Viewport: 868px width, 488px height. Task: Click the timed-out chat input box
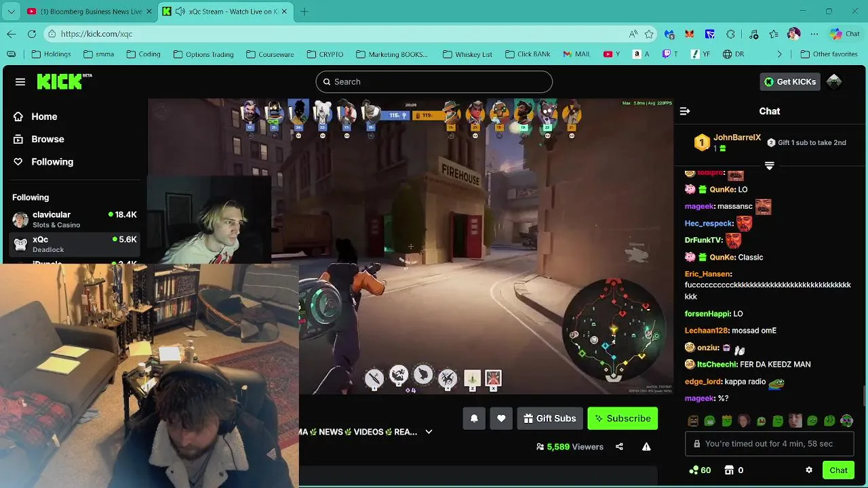point(770,444)
